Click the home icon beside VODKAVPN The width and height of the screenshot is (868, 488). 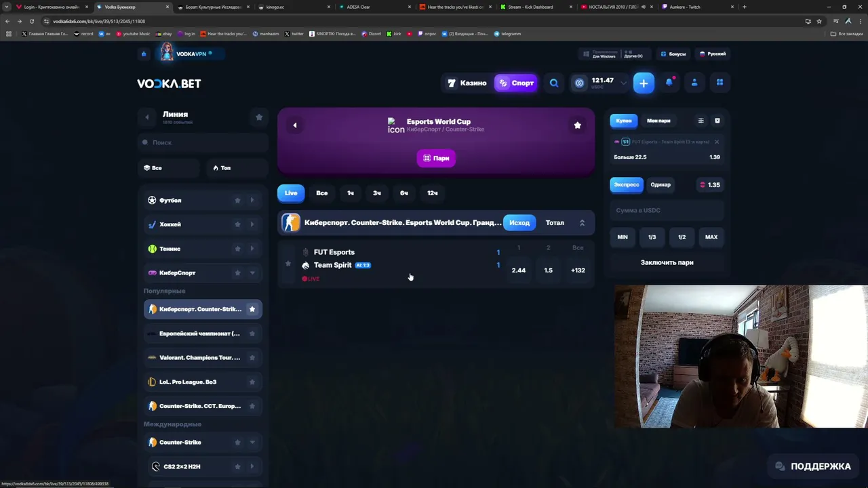tap(144, 54)
